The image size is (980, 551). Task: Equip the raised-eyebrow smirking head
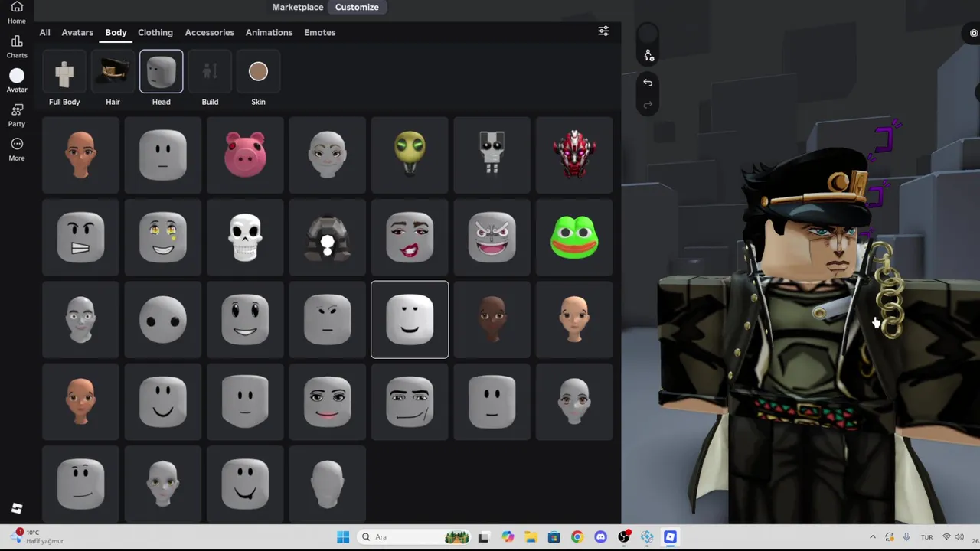click(x=410, y=402)
